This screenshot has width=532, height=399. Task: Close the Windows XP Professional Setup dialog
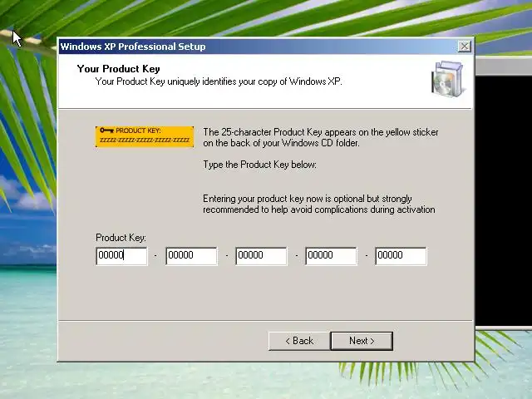pos(464,47)
